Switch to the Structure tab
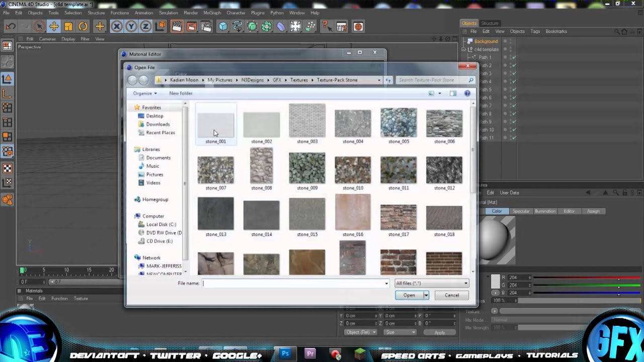 [x=490, y=23]
